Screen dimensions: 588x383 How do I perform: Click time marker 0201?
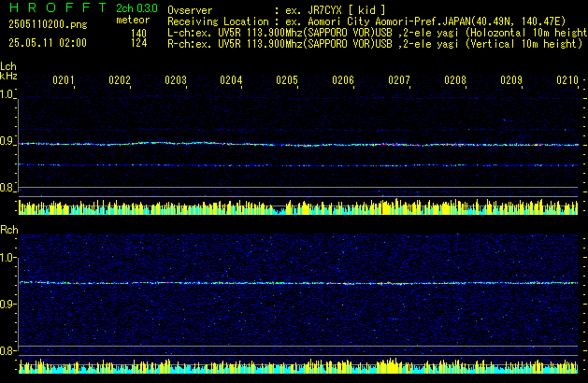[64, 80]
